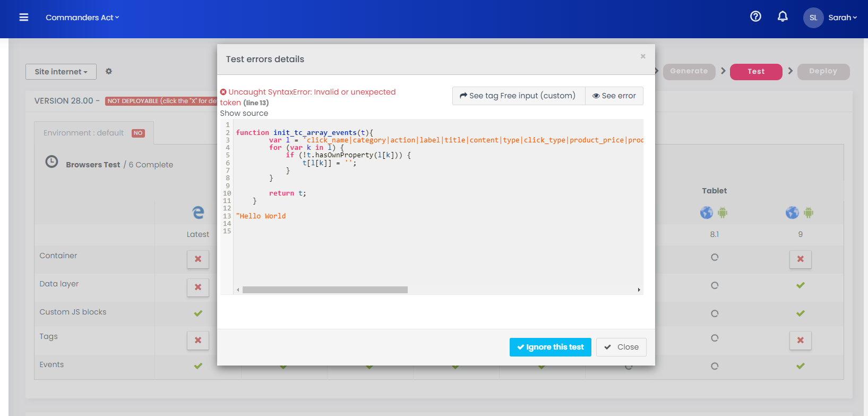Click the SL user avatar
Viewport: 868px width, 416px height.
pyautogui.click(x=813, y=18)
